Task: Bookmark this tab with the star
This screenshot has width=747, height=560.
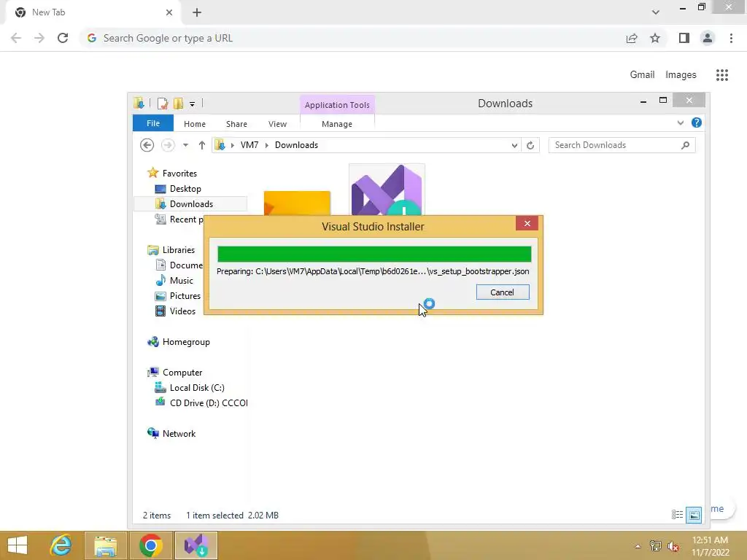Action: tap(655, 38)
